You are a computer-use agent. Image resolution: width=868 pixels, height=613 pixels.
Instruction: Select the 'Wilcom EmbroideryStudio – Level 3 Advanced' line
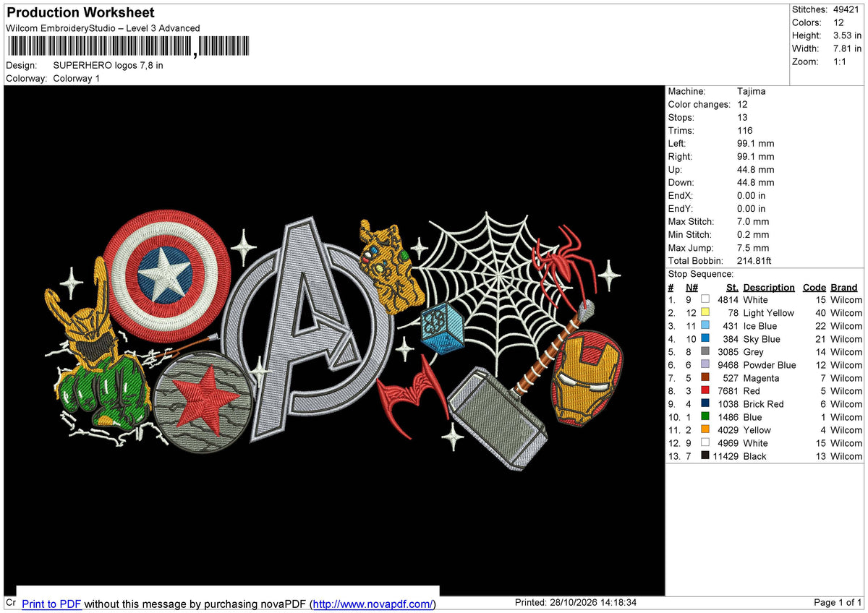[103, 28]
